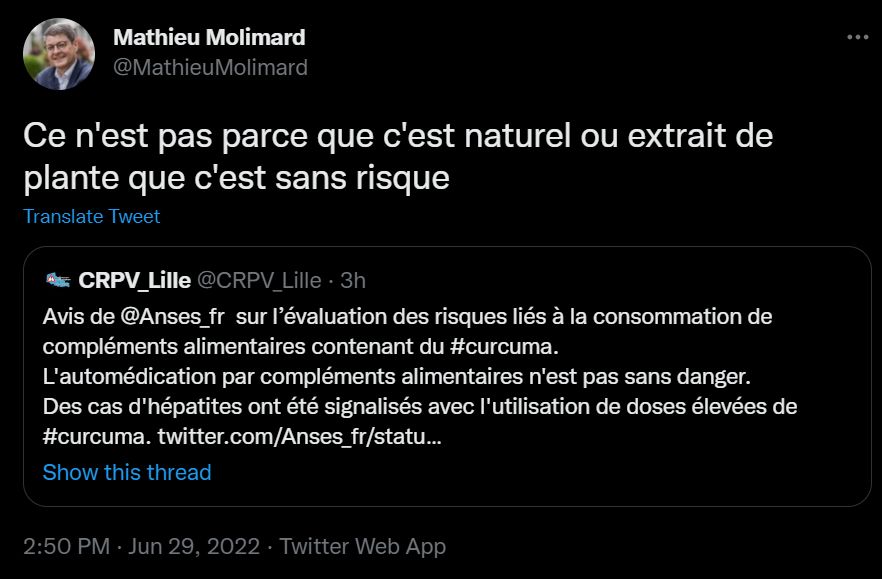Open the three-dot More options menu
Viewport: 882px width, 579px height.
pos(857,38)
